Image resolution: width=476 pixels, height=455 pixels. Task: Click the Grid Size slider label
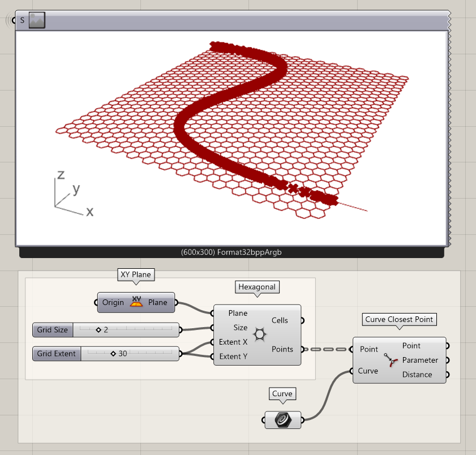(x=53, y=329)
